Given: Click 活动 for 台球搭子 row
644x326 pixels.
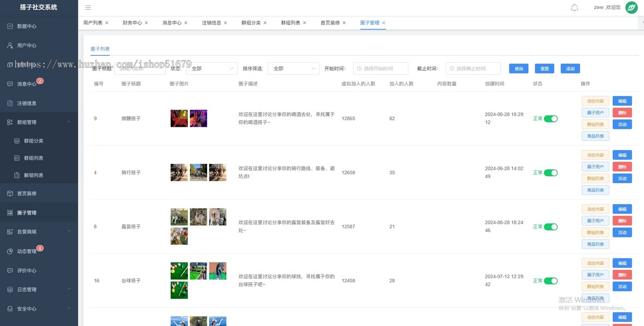Looking at the screenshot, I should point(622,286).
